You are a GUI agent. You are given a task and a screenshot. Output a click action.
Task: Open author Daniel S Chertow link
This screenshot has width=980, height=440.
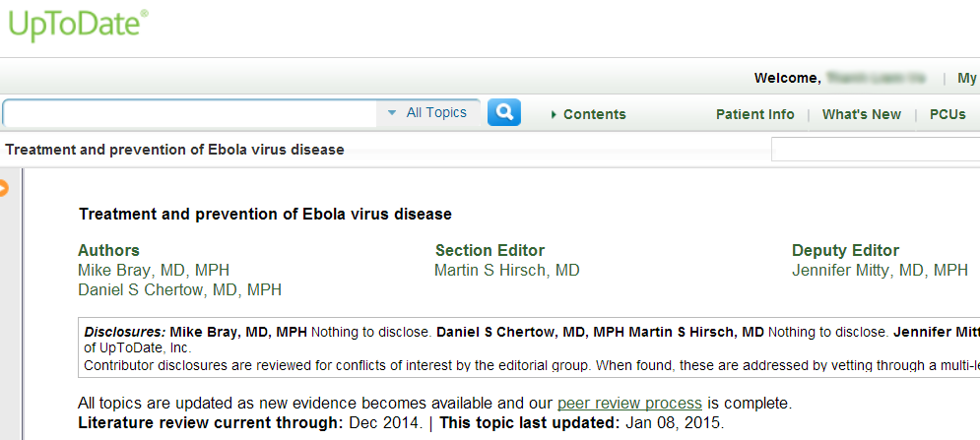(179, 290)
